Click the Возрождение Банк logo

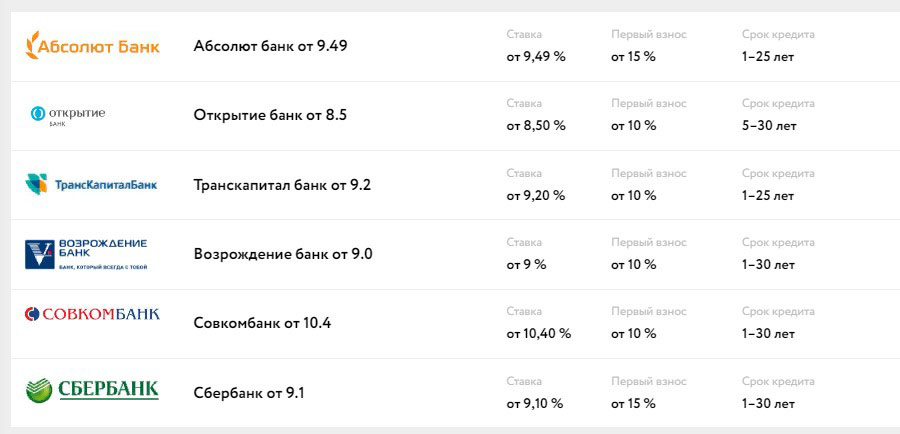click(86, 254)
